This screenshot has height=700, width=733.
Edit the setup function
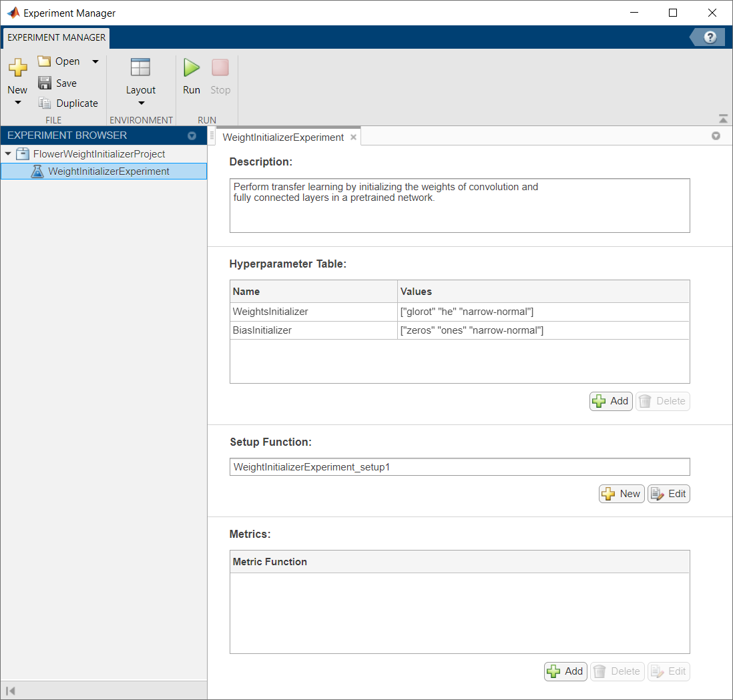click(x=668, y=493)
